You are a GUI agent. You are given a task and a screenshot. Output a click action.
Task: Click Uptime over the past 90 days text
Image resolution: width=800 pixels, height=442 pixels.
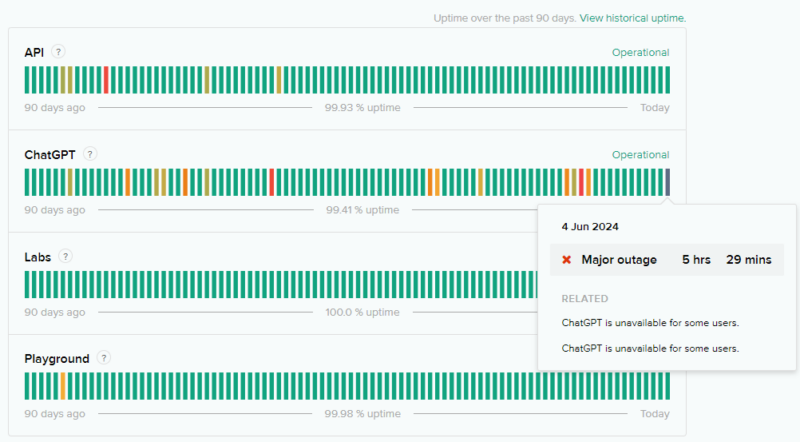click(505, 18)
